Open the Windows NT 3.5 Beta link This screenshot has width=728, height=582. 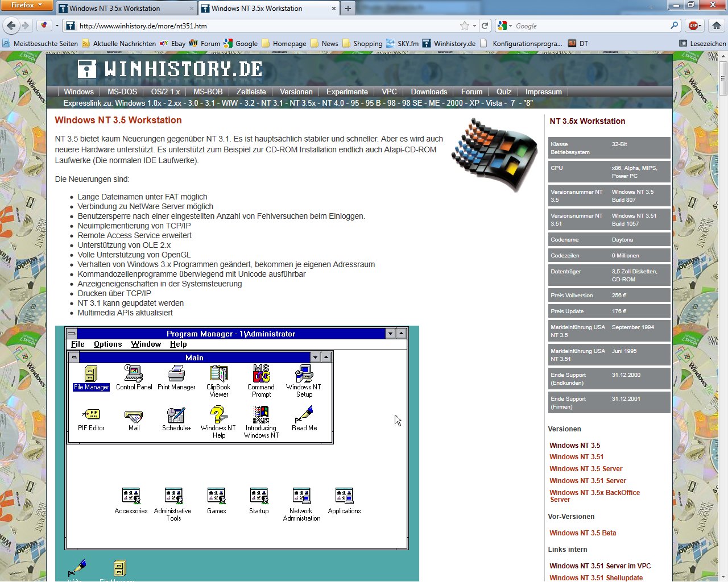click(582, 533)
